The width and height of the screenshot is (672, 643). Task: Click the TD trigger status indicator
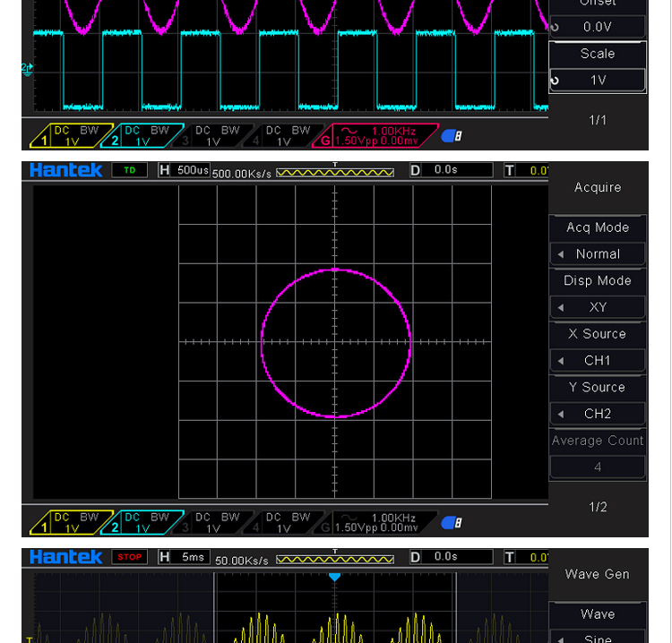(x=130, y=170)
